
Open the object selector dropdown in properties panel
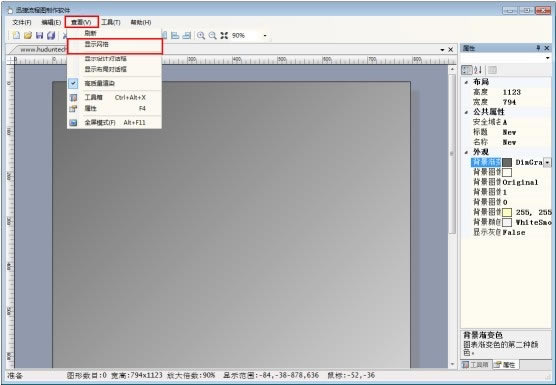coord(547,58)
